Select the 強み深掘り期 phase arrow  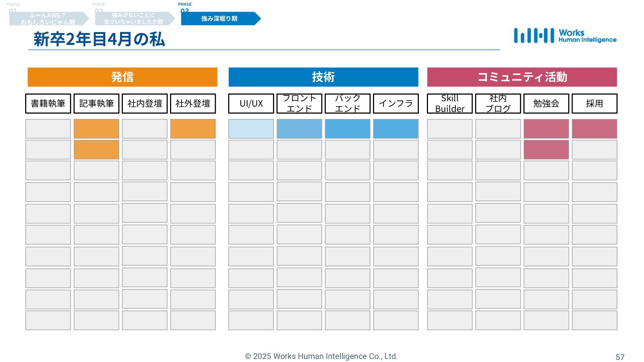[x=219, y=19]
